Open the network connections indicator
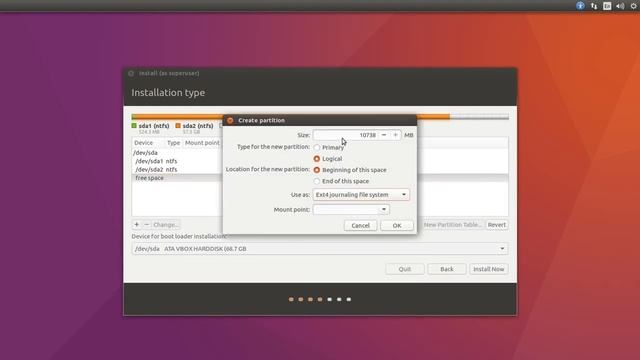The height and width of the screenshot is (360, 640). tap(594, 6)
